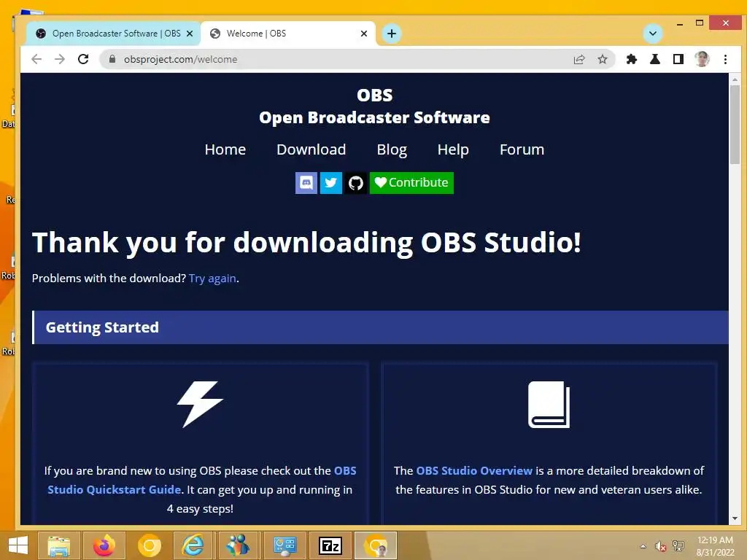Open the Windows Start button
The height and width of the screenshot is (560, 747).
[18, 545]
